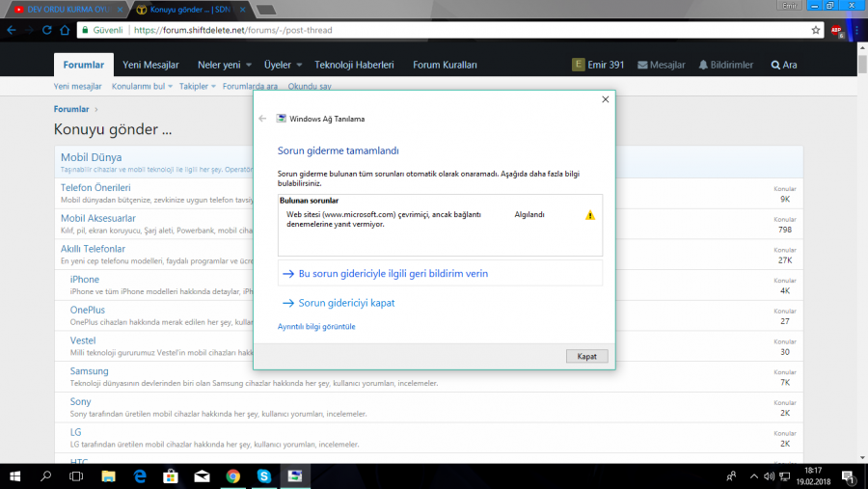Close the network diagnostics dialog with X
Image resolution: width=868 pixels, height=489 pixels.
pos(605,99)
